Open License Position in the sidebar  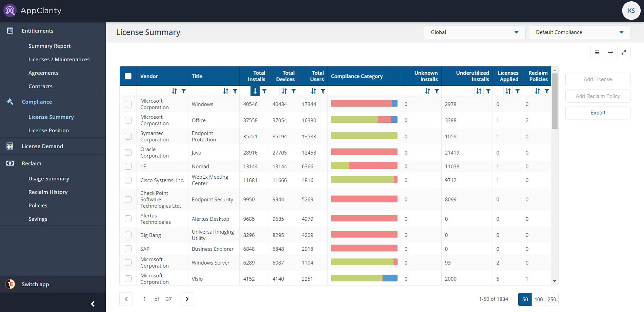pos(48,131)
